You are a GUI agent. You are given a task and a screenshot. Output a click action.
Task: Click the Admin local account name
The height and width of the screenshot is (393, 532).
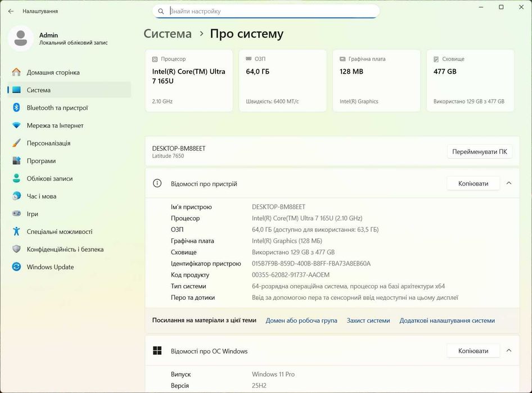coord(48,35)
